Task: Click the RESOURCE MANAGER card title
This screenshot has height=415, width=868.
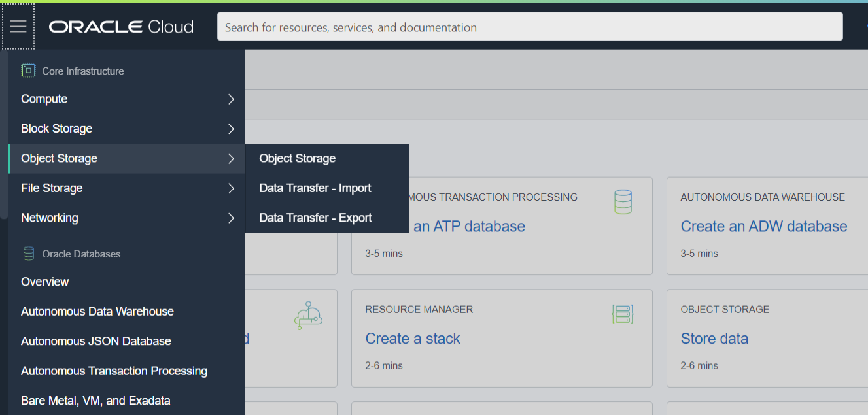Action: [419, 309]
